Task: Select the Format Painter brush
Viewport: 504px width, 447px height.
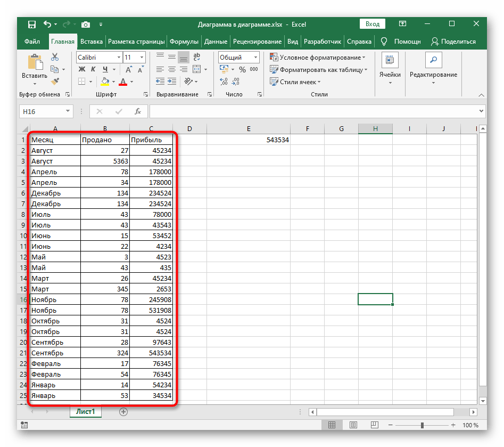Action: pyautogui.click(x=55, y=82)
